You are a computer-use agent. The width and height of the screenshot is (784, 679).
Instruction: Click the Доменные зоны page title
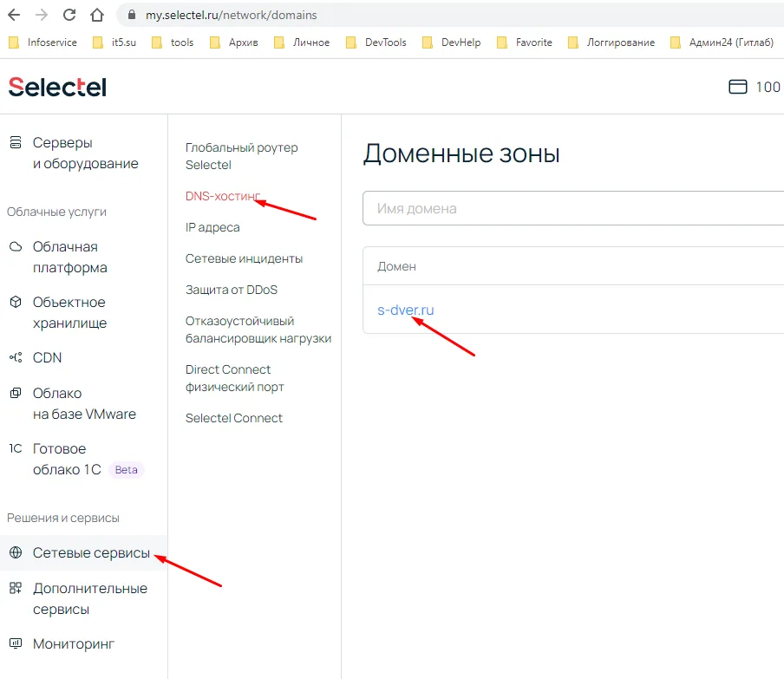pyautogui.click(x=461, y=153)
